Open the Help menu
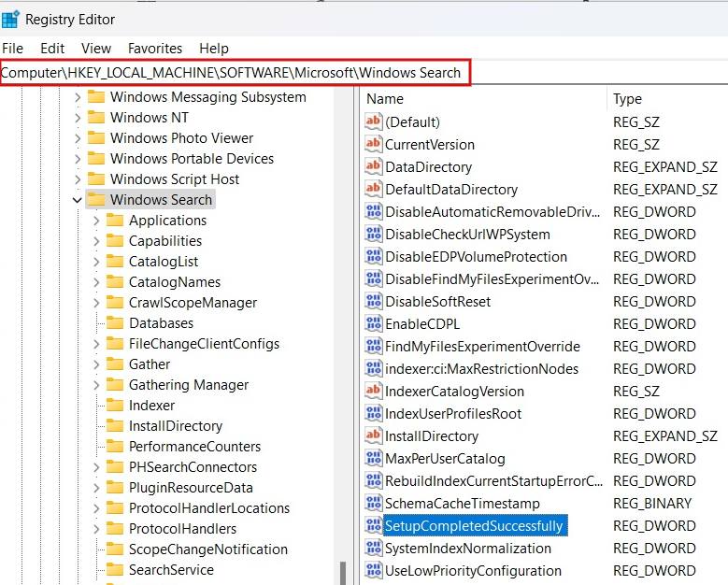Screen dimensions: 728x585 pos(214,49)
